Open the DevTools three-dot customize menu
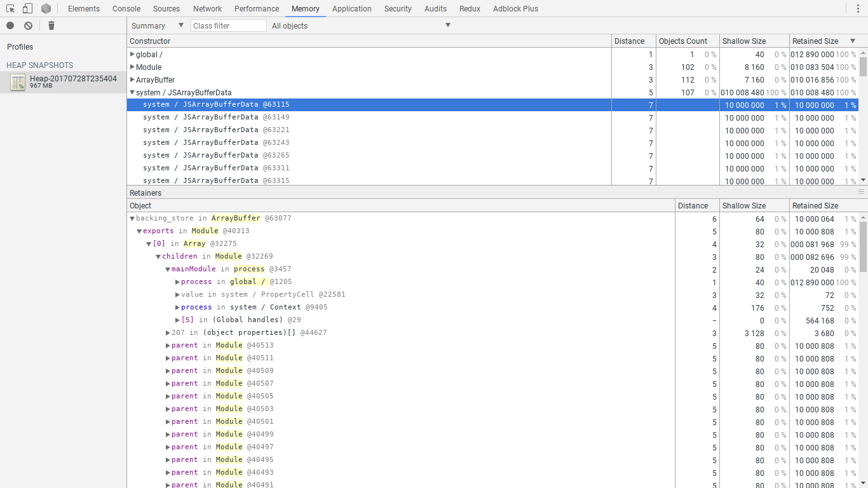The width and height of the screenshot is (868, 488). [x=857, y=8]
